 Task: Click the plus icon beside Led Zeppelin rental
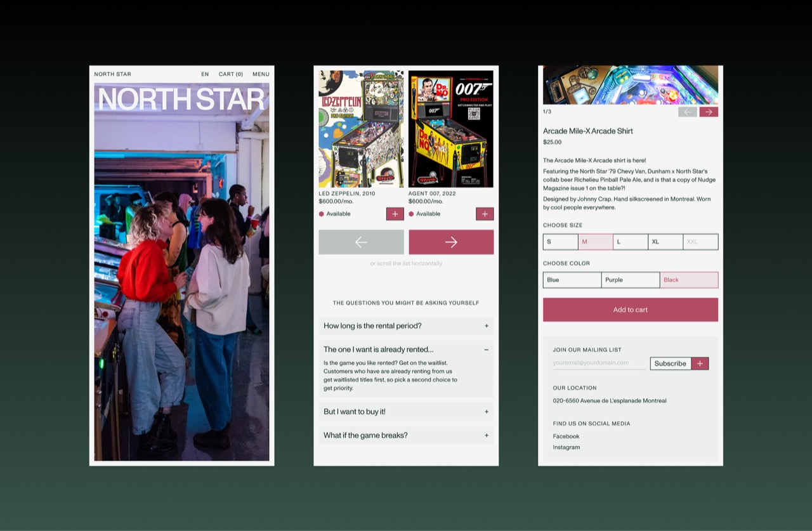tap(395, 214)
